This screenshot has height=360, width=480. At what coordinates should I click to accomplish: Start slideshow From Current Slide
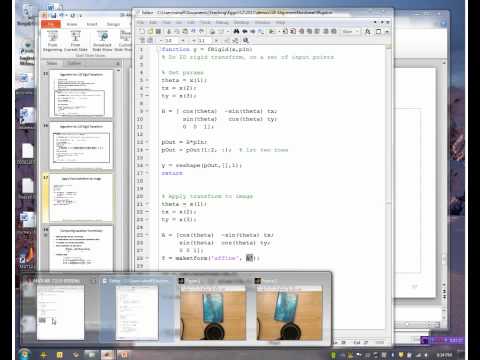coord(75,41)
